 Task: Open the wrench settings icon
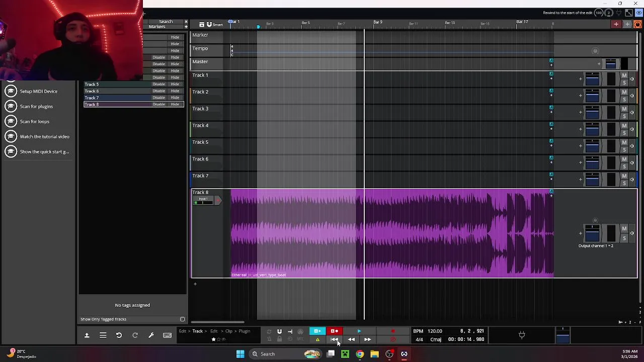pyautogui.click(x=151, y=335)
